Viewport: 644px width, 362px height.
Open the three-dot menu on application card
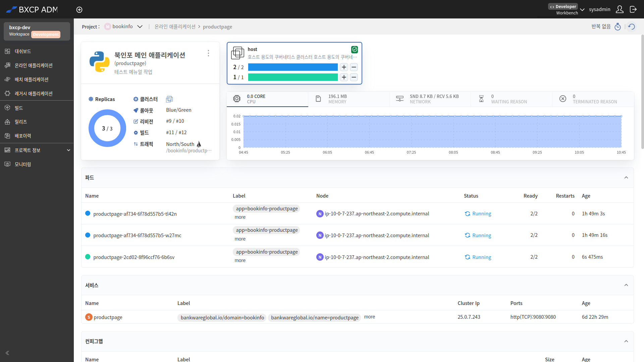(x=208, y=53)
